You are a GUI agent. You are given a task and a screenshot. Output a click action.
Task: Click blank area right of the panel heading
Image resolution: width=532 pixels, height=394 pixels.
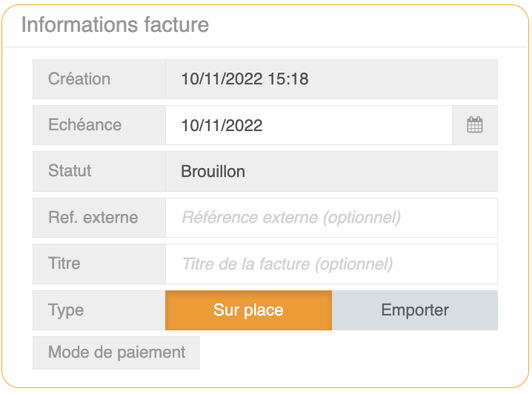[370, 24]
